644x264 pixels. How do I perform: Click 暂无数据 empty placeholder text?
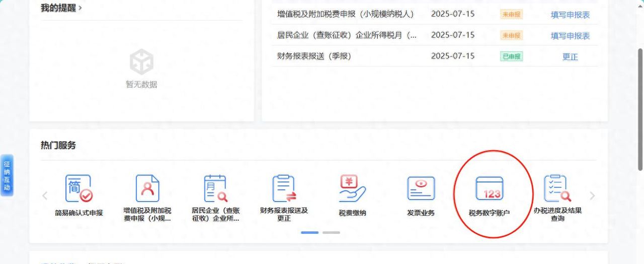141,85
